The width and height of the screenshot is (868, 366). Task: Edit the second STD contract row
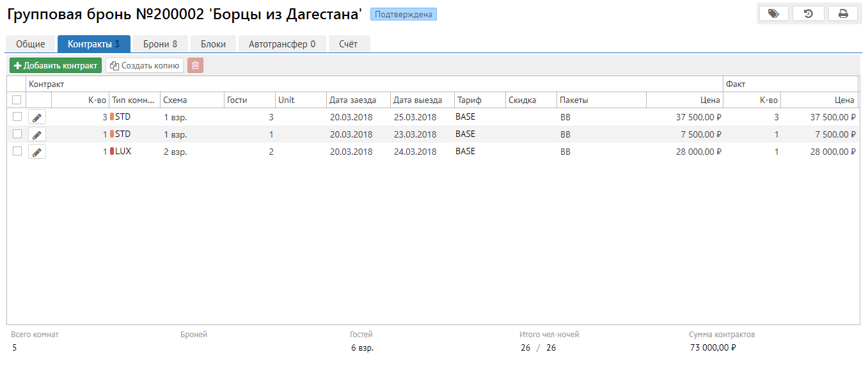pos(37,134)
